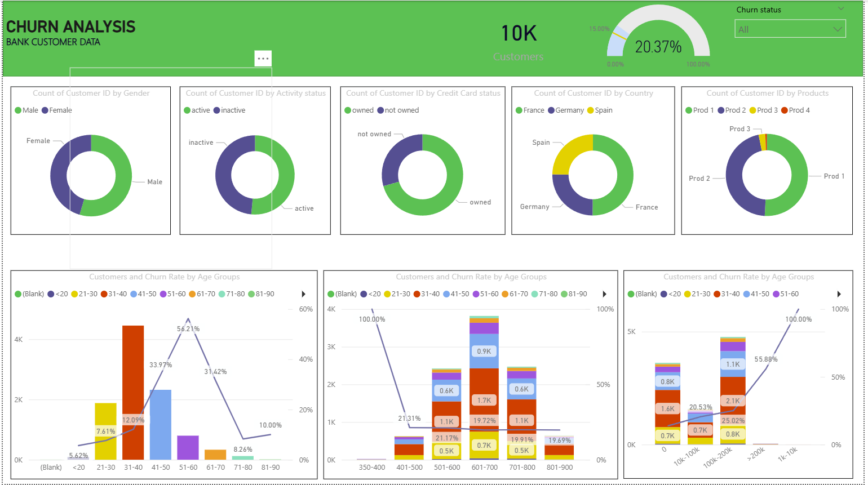Click the small chevron above the Churn status slicer

coord(841,8)
